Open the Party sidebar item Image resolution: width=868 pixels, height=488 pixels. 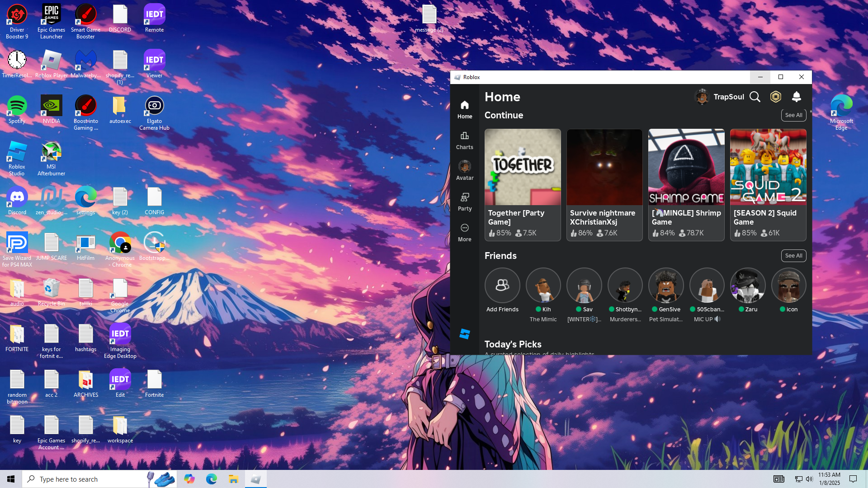click(464, 202)
